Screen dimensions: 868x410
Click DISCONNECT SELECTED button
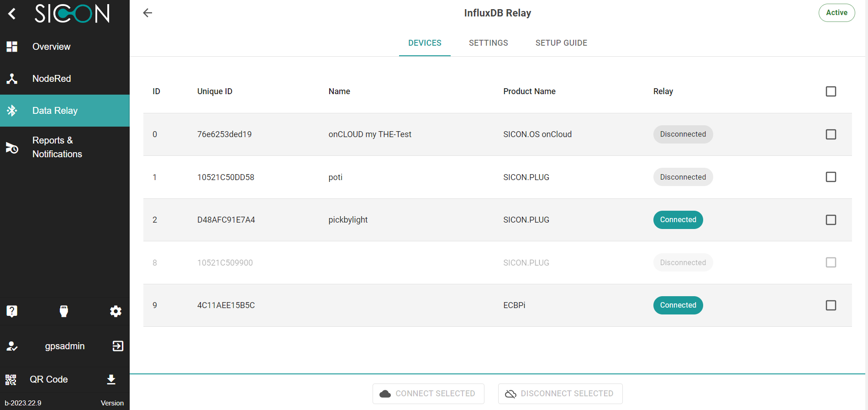[560, 394]
